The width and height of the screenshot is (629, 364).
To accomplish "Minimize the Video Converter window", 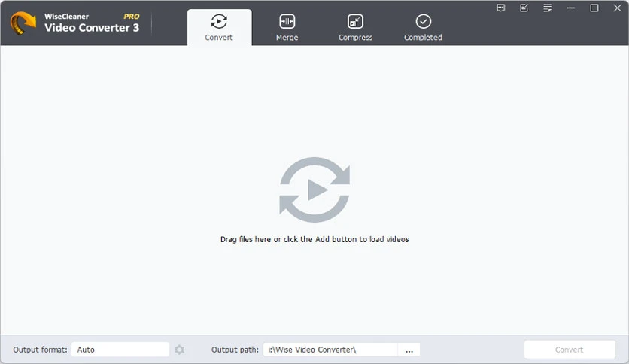I will point(571,8).
